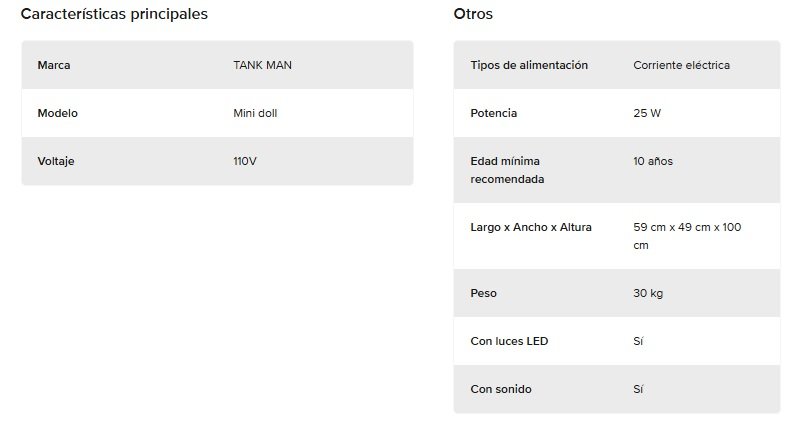Select the "Peso" row label
The width and height of the screenshot is (803, 429).
tap(483, 294)
